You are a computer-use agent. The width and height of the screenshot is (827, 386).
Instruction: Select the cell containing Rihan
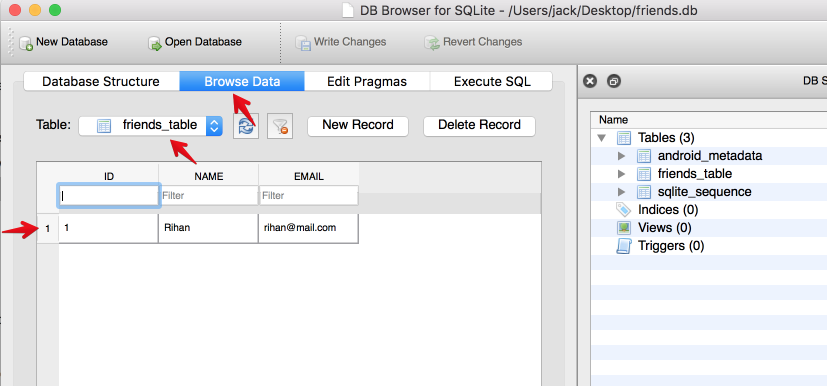(208, 228)
